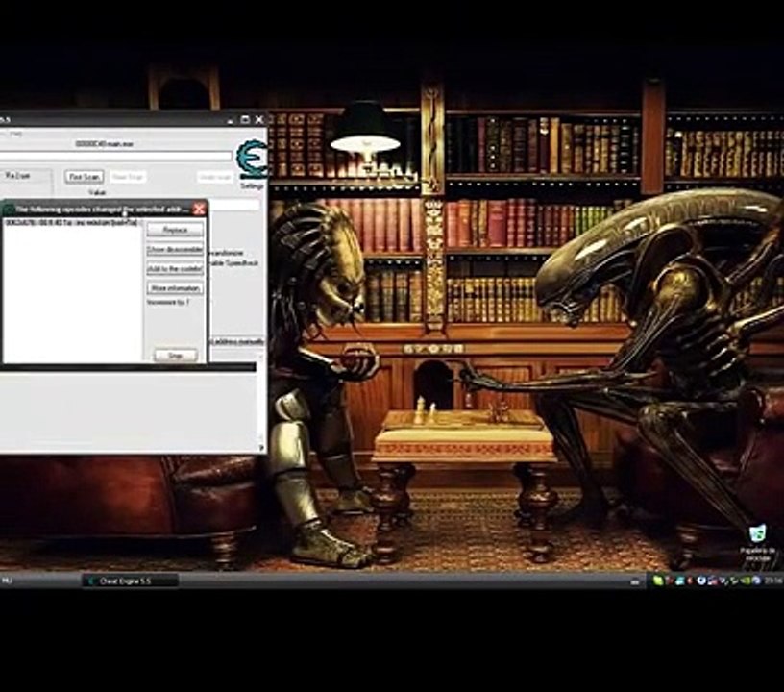Click the keyboard icon on the taskbar

(634, 581)
